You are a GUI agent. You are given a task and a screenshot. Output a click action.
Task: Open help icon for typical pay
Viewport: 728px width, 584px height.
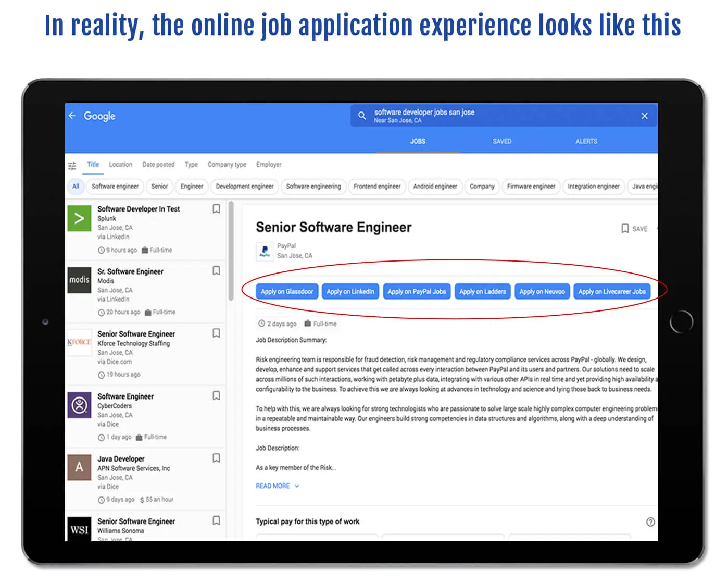pyautogui.click(x=650, y=522)
